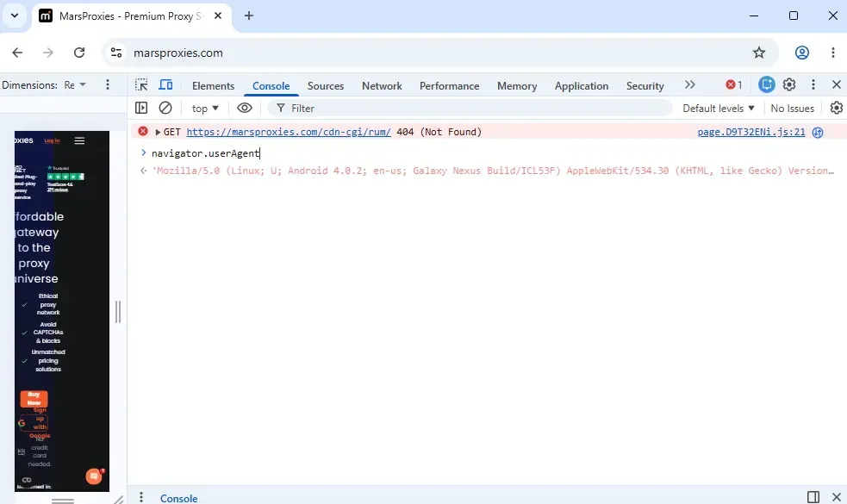The height and width of the screenshot is (504, 847).
Task: Open the Default levels dropdown
Action: click(719, 109)
